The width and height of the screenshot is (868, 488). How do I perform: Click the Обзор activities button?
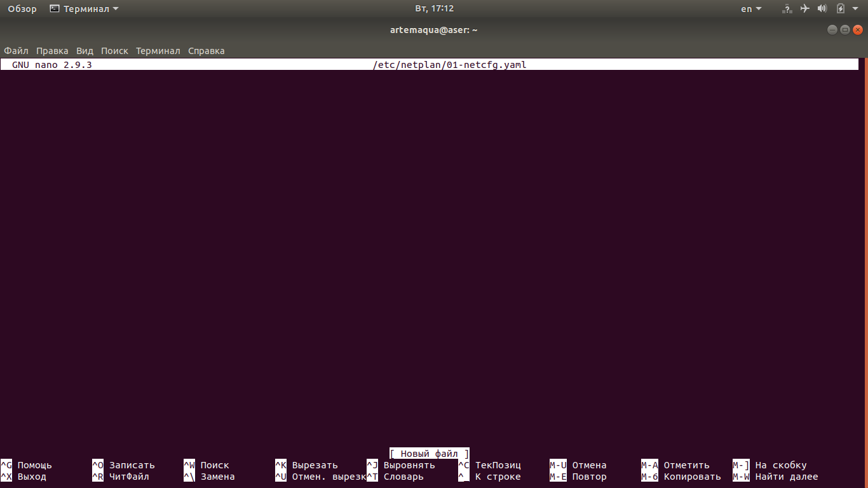tap(22, 9)
